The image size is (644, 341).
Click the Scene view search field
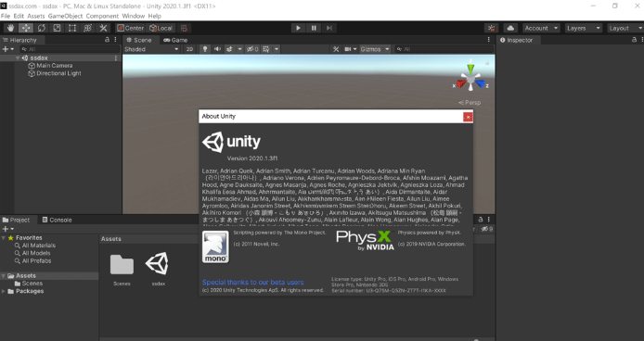pyautogui.click(x=444, y=49)
